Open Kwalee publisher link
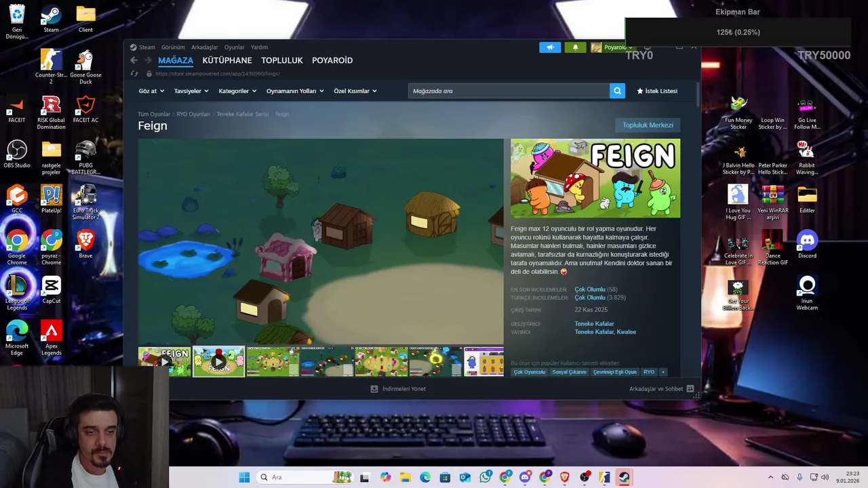This screenshot has width=868, height=488. click(627, 332)
